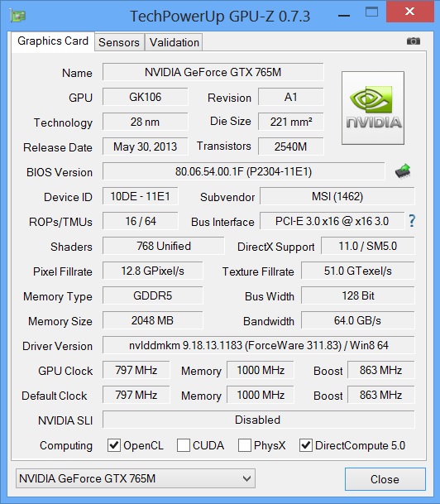This screenshot has height=504, width=440.
Task: Click the Bandwidth value 64.0 GB/s
Action: tap(358, 320)
